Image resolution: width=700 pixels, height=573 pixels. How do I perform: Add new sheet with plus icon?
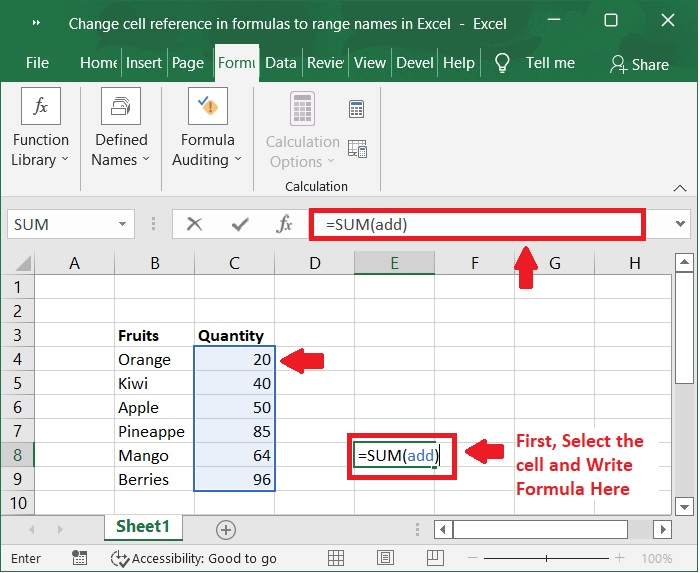(x=226, y=529)
